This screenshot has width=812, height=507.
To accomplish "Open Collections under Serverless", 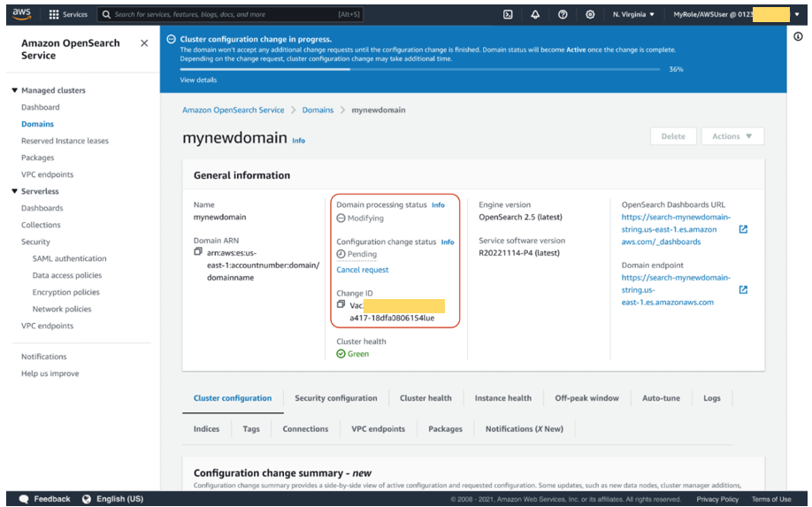I will click(41, 225).
